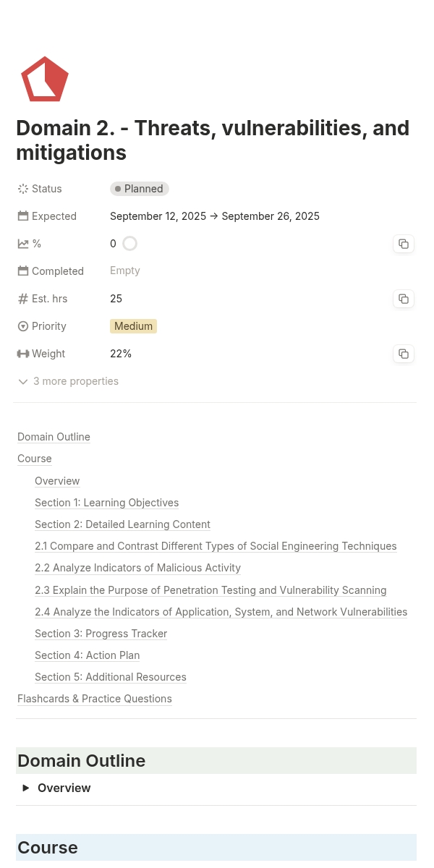Edit the Expected date range value
This screenshot has width=434, height=868.
click(215, 216)
